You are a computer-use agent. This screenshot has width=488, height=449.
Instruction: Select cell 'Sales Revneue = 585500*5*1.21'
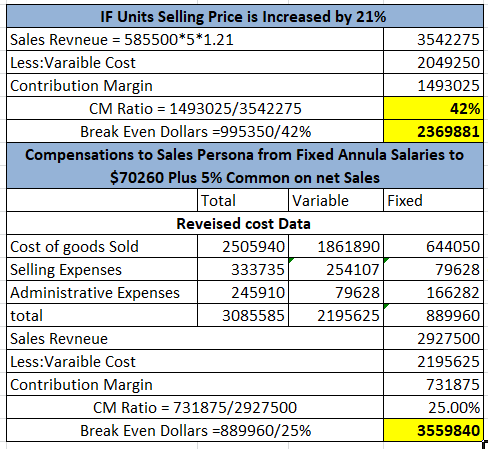click(195, 39)
